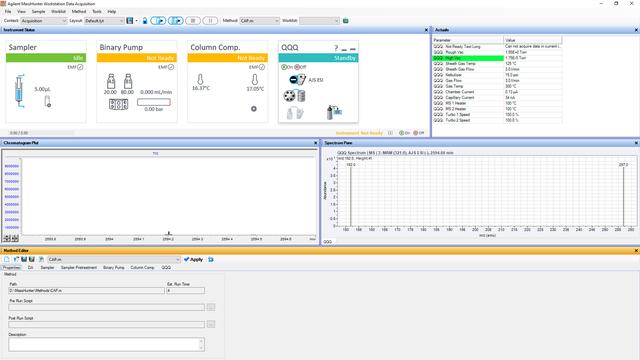The width and height of the screenshot is (640, 360).
Task: Click the Sampler syringe icon
Action: click(19, 91)
